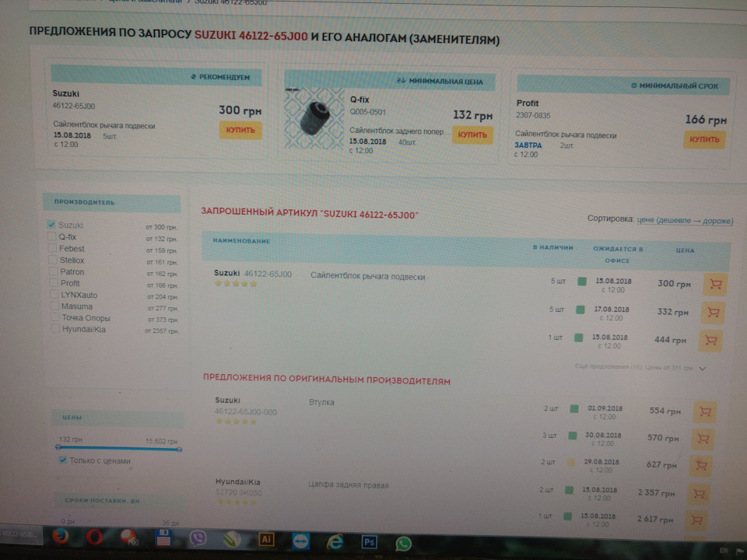This screenshot has width=747, height=560.
Task: Buy the recommended Suzuki for 300 грн
Action: (x=240, y=130)
